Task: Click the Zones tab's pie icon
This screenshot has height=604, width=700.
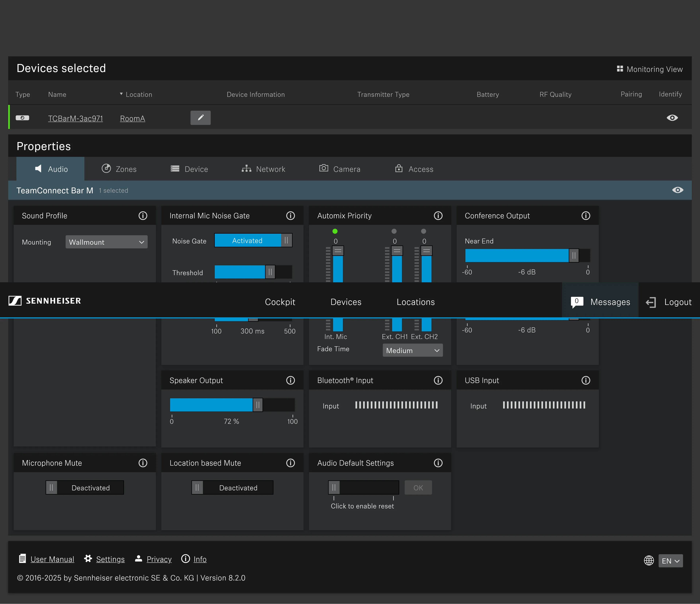Action: click(x=106, y=168)
